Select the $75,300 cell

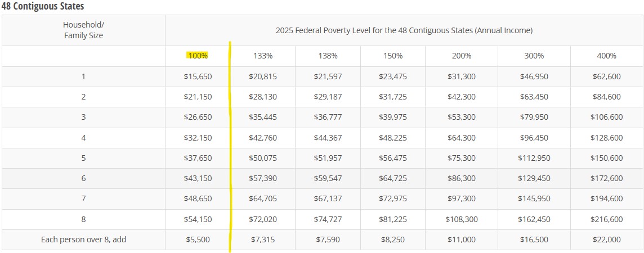pyautogui.click(x=461, y=158)
